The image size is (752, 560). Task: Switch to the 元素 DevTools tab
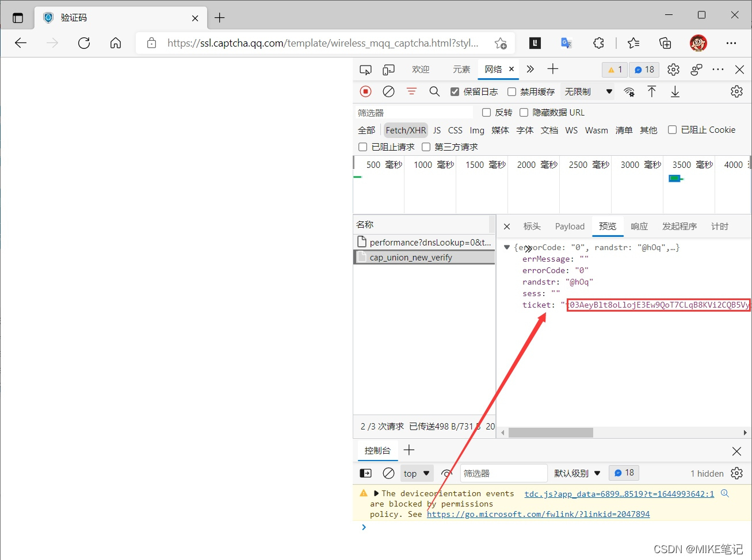(x=461, y=70)
